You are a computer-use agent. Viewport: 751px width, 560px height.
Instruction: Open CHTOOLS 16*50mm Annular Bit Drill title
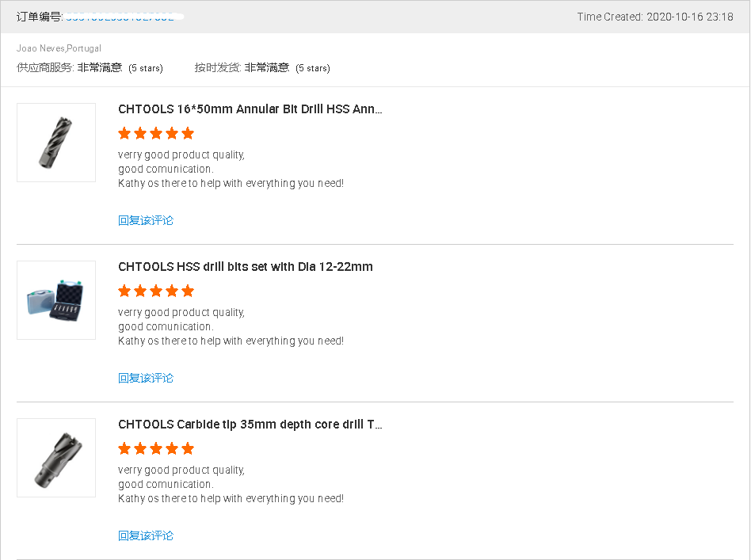pyautogui.click(x=250, y=109)
